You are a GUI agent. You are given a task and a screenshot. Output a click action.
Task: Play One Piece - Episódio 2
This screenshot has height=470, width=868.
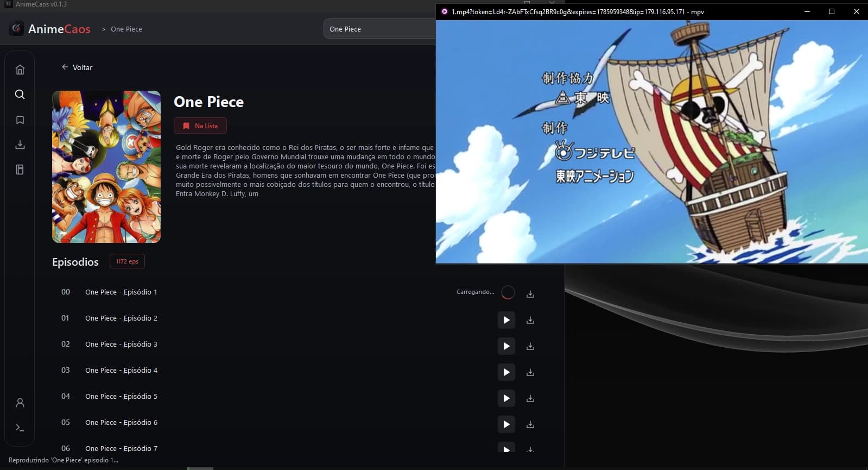tap(506, 320)
